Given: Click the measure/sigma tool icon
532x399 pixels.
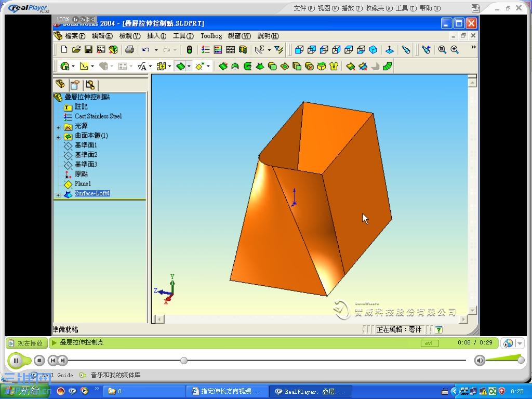Looking at the screenshot, I should click(260, 50).
